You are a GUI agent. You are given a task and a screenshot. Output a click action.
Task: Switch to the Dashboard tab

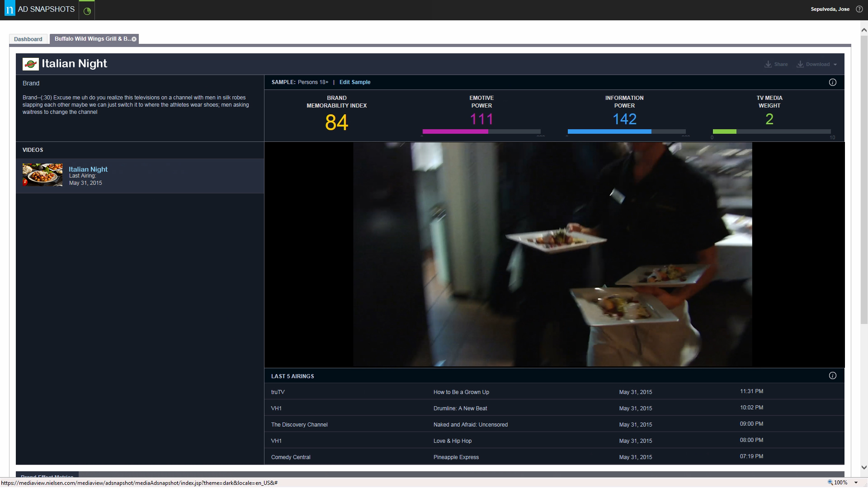pos(28,39)
